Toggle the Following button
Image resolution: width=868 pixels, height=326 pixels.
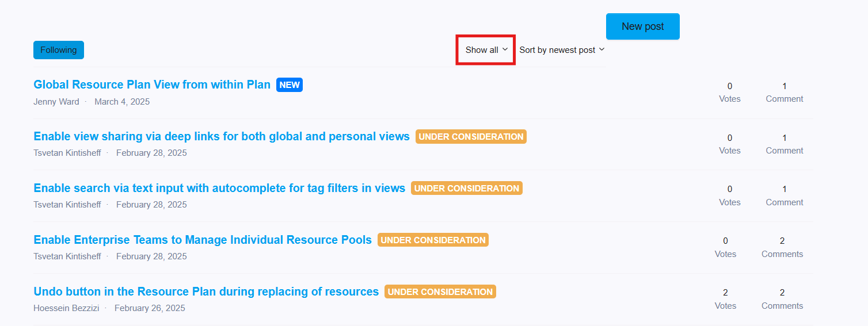pos(59,50)
